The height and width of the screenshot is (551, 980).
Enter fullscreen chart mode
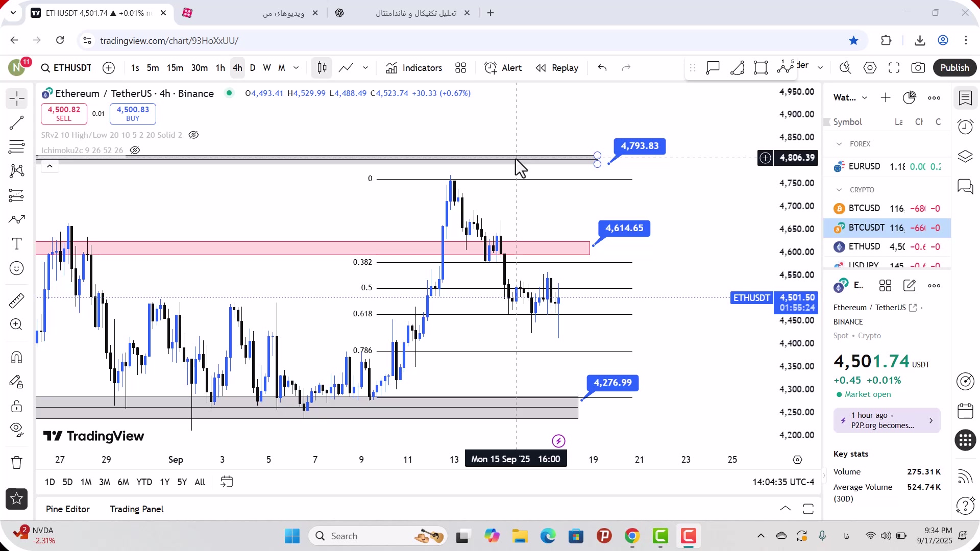[x=894, y=68]
